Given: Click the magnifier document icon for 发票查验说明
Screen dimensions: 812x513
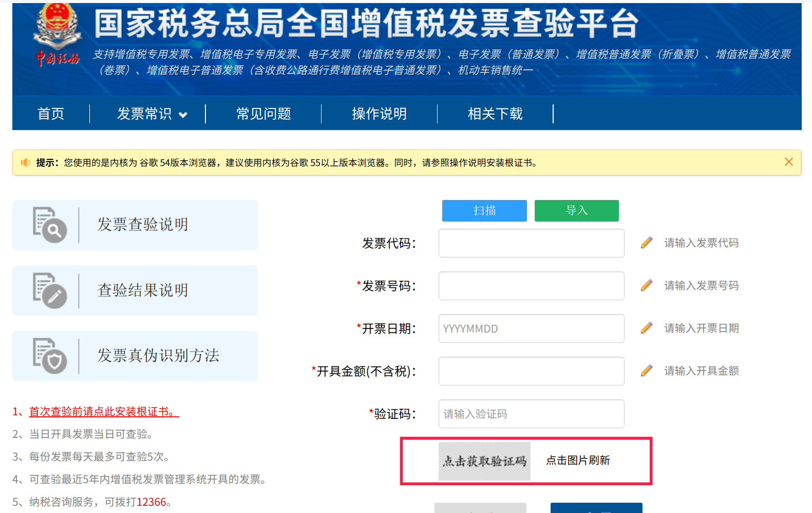Looking at the screenshot, I should click(50, 225).
